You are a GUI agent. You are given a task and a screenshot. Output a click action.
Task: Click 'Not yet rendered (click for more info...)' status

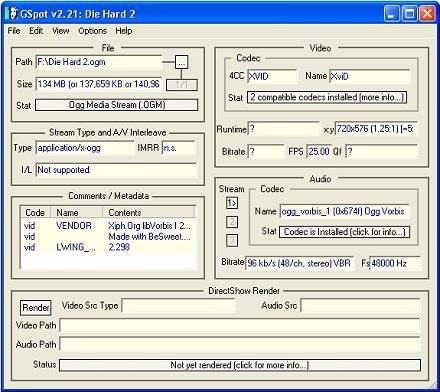[240, 365]
